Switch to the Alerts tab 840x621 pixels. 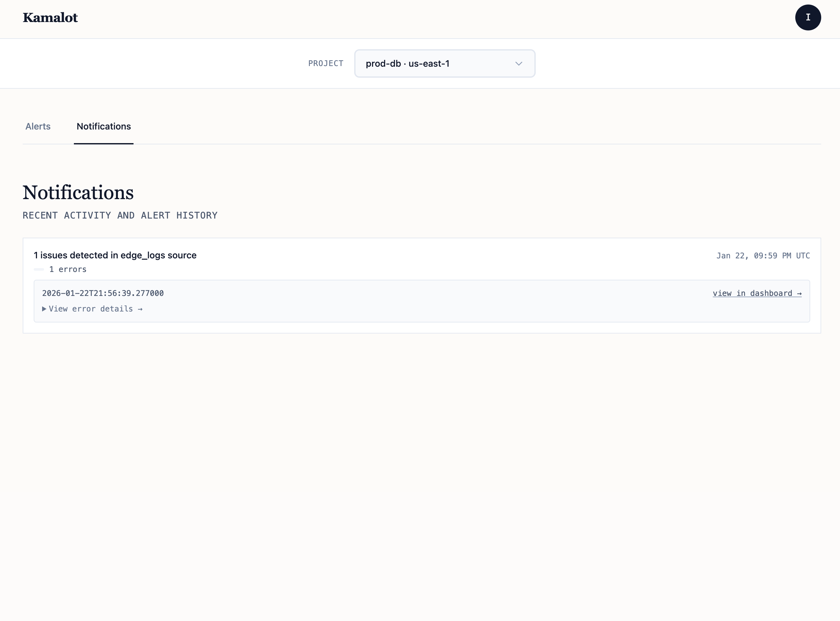point(38,126)
